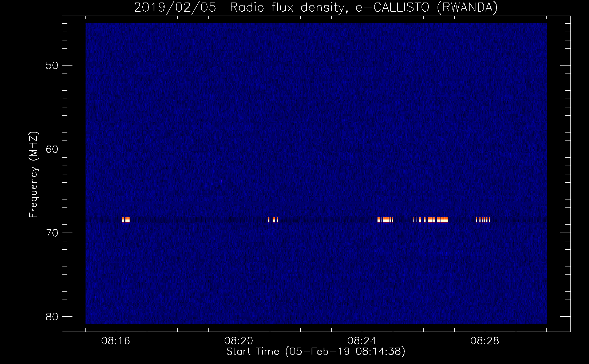The height and width of the screenshot is (364, 589).
Task: Click the 08:28 time axis label
Action: 485,341
